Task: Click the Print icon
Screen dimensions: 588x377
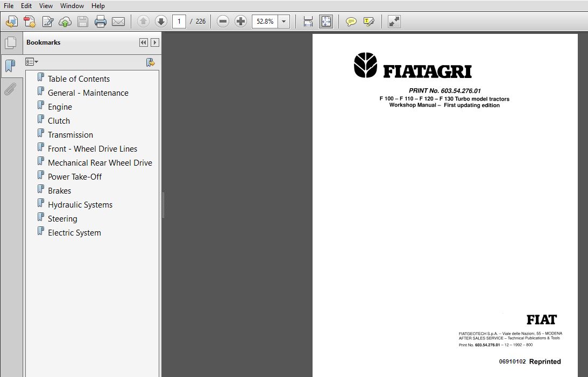Action: 101,22
